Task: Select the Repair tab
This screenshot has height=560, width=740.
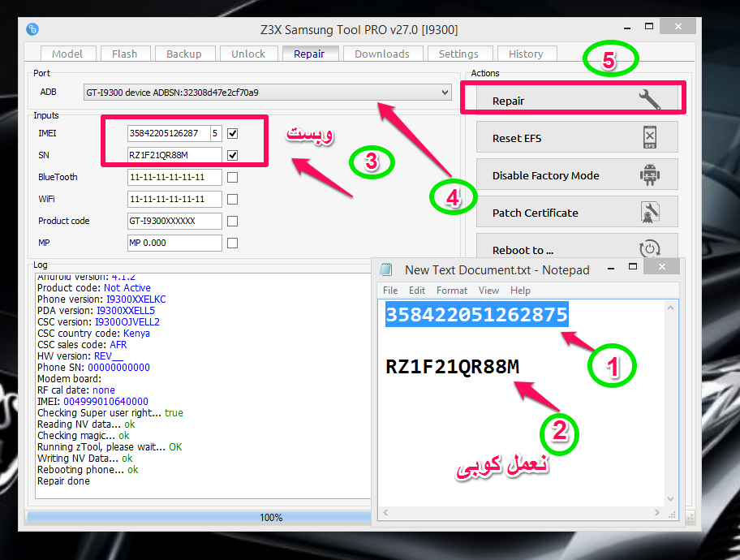Action: tap(310, 54)
